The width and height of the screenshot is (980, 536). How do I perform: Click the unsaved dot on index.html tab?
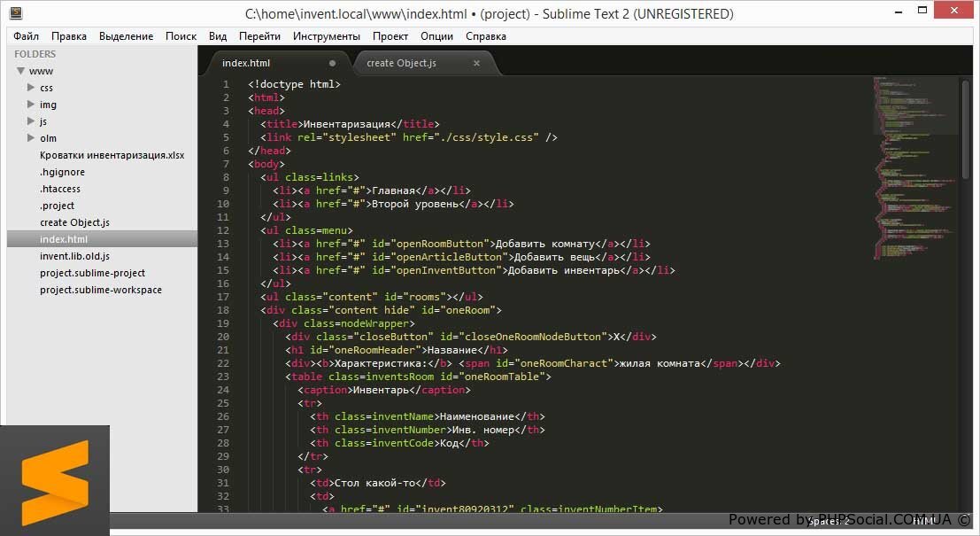333,63
